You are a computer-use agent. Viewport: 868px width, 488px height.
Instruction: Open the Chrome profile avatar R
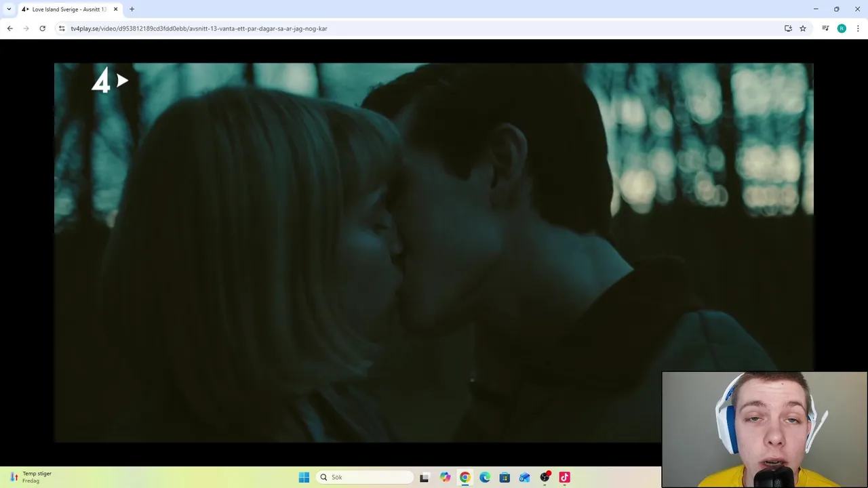(x=842, y=28)
